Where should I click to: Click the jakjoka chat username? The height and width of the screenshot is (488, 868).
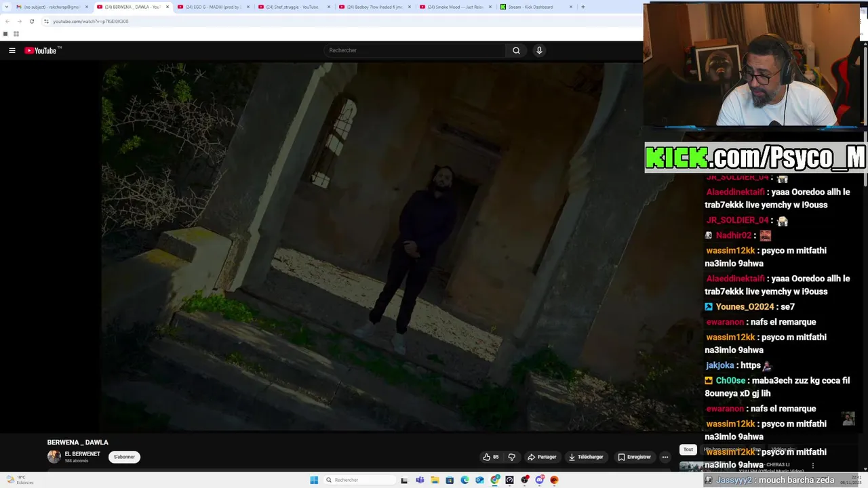[x=720, y=365]
